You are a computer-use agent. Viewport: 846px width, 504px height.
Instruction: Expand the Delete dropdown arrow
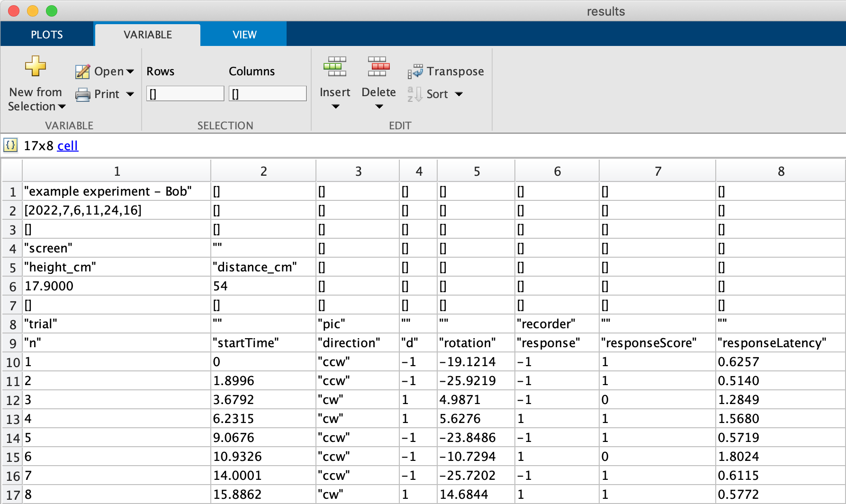379,107
